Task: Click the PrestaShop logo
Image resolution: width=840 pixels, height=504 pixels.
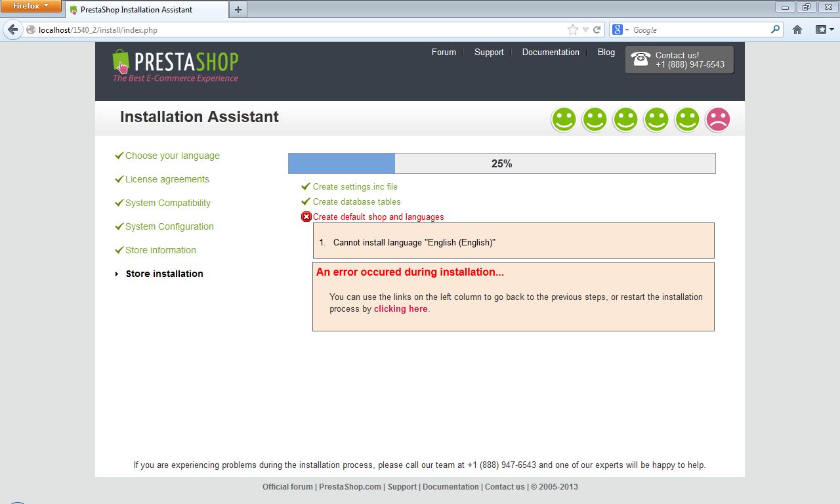Action: (x=175, y=66)
